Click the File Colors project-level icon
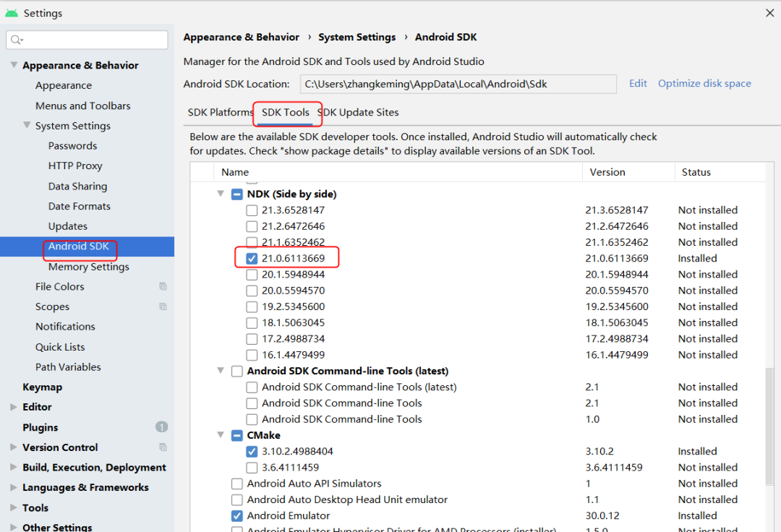Viewport: 781px width, 532px height. click(x=163, y=286)
